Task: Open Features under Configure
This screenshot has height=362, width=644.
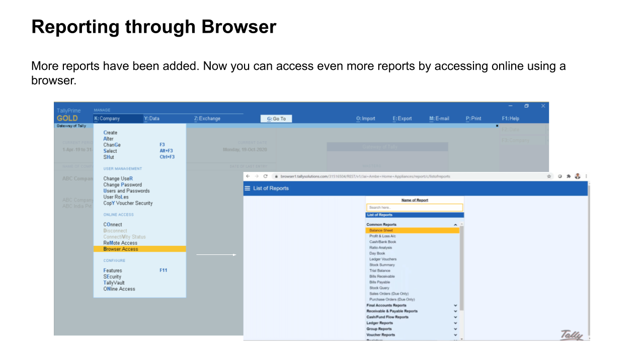Action: 113,270
